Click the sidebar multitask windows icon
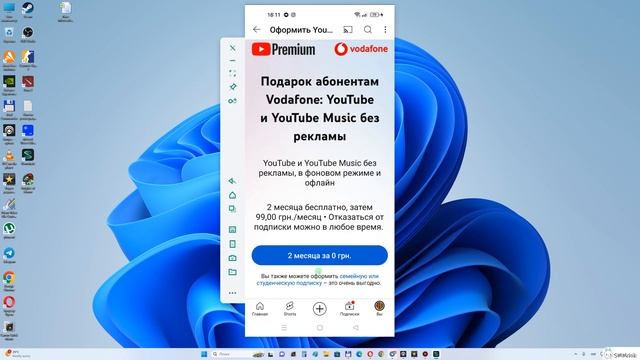This screenshot has height=360, width=640. [x=232, y=209]
